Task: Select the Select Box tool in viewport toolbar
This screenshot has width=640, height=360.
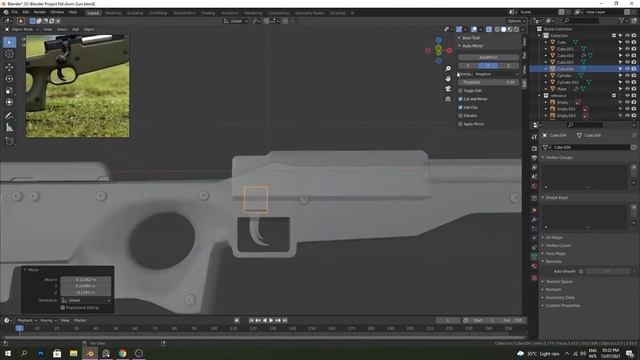Action: [9, 42]
